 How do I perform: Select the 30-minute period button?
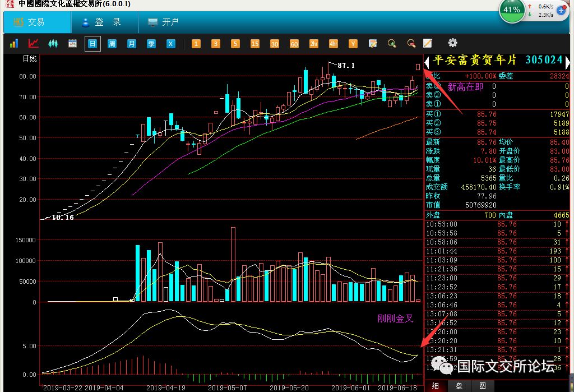pos(275,44)
